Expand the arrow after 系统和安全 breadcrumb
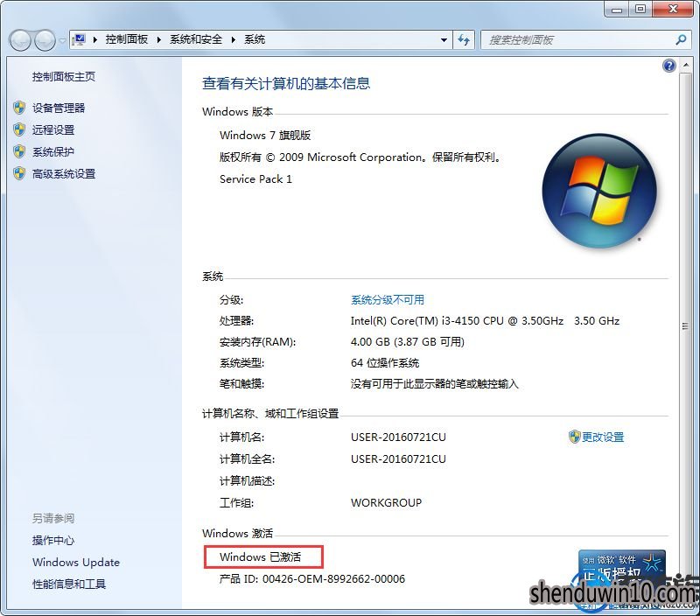The height and width of the screenshot is (616, 700). 234,39
